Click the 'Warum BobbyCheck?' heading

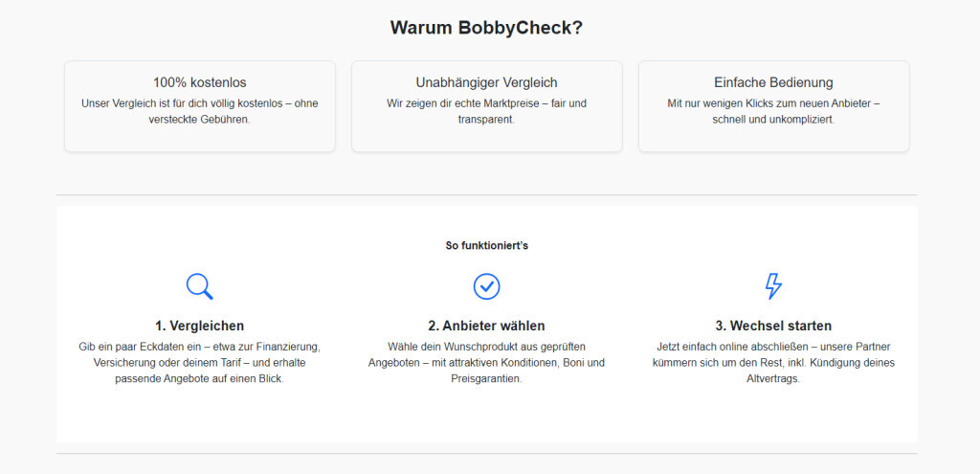[486, 28]
